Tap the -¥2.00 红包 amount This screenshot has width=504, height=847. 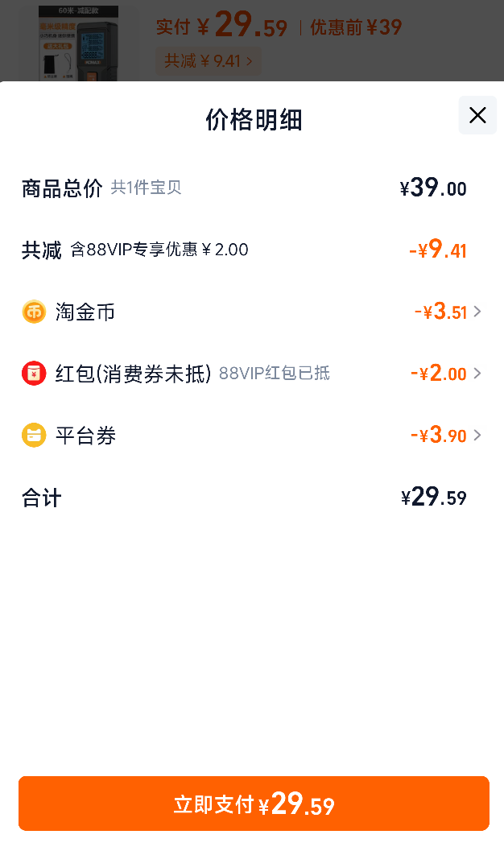pos(439,374)
